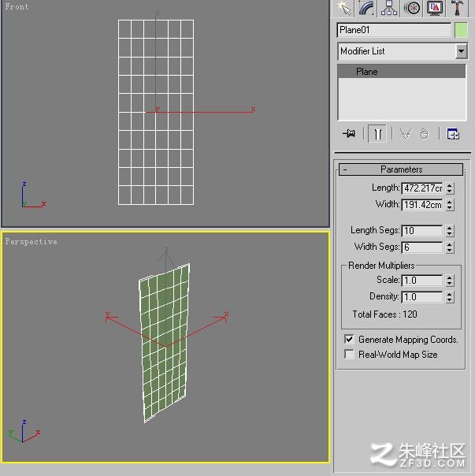Click the Width value field
Screen dimensions: 475x476
click(x=422, y=205)
